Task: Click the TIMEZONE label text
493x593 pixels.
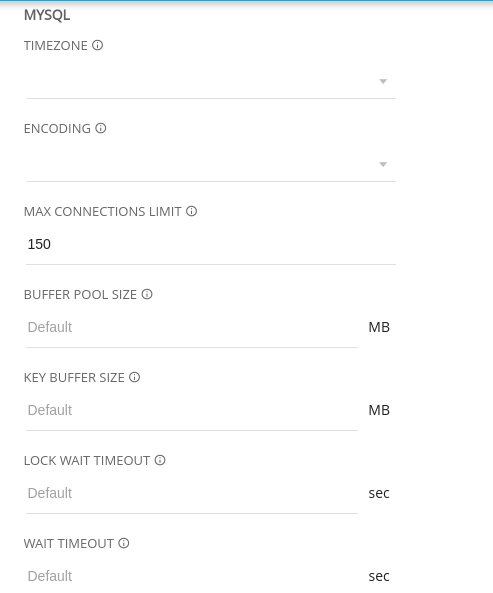Action: 56,46
